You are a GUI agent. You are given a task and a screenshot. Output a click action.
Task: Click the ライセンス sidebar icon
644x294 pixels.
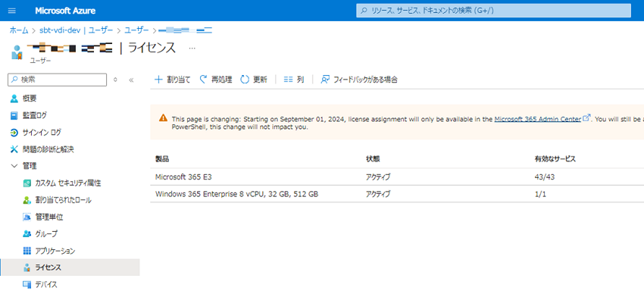point(27,267)
